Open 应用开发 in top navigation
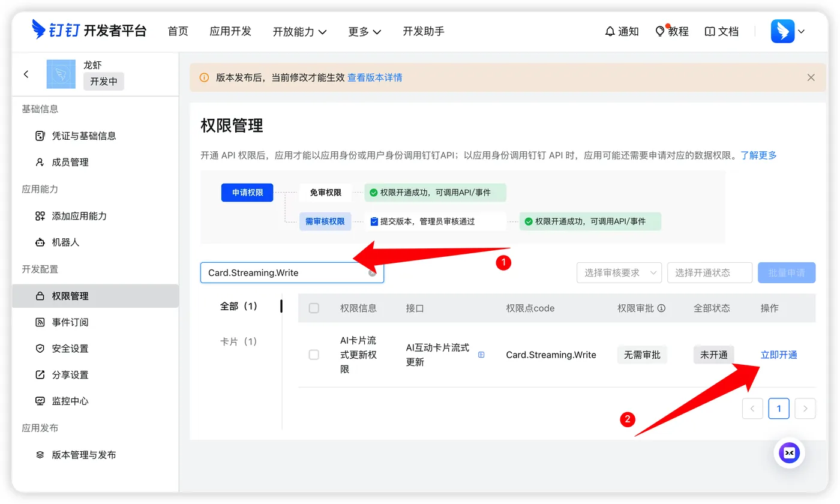The image size is (840, 504). (230, 31)
